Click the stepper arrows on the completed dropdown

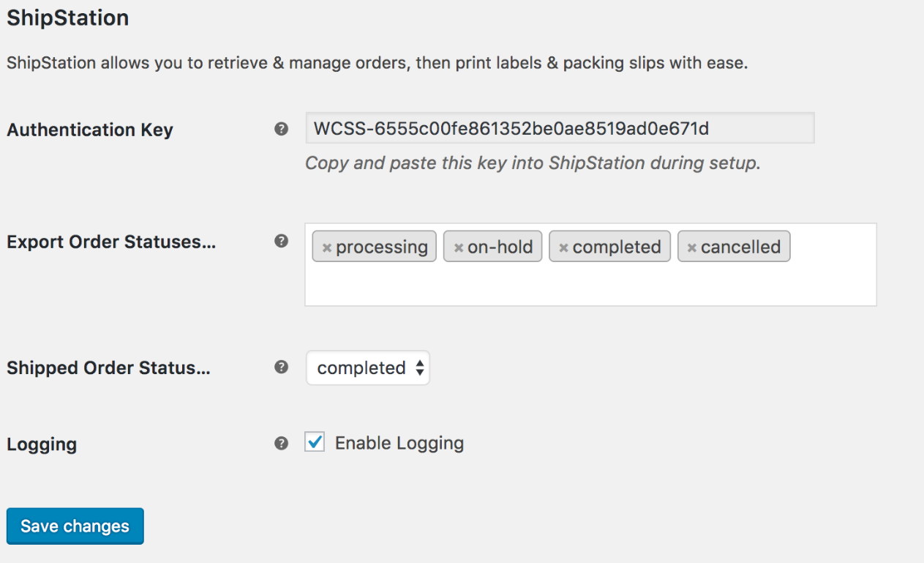coord(421,368)
